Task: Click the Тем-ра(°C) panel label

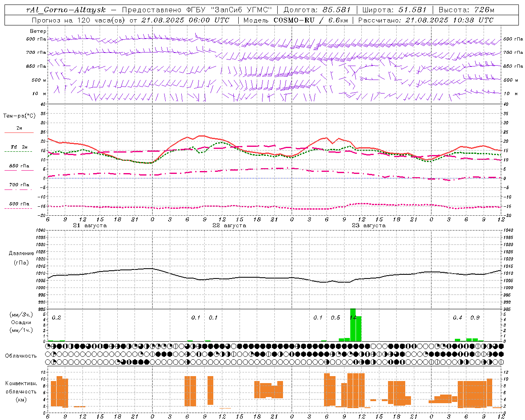Action: click(19, 116)
